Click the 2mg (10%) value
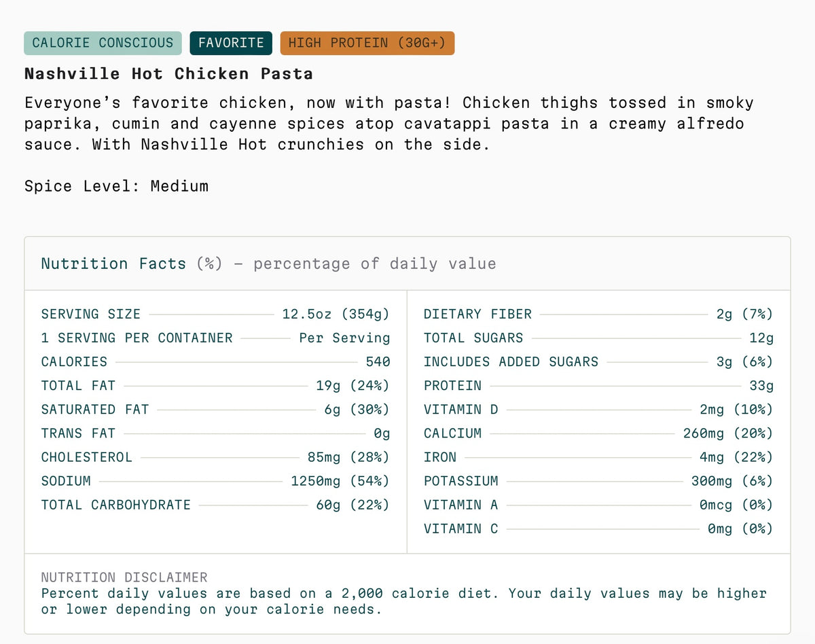815x644 pixels. [x=737, y=409]
